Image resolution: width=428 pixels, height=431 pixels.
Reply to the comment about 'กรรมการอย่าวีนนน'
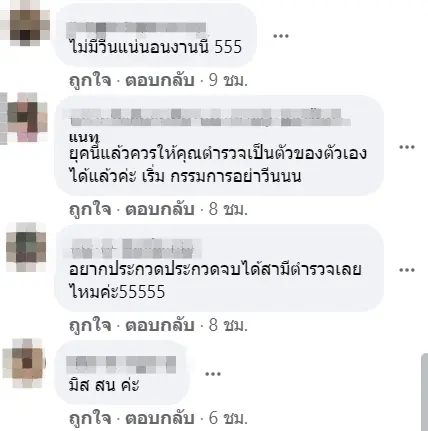click(x=160, y=209)
